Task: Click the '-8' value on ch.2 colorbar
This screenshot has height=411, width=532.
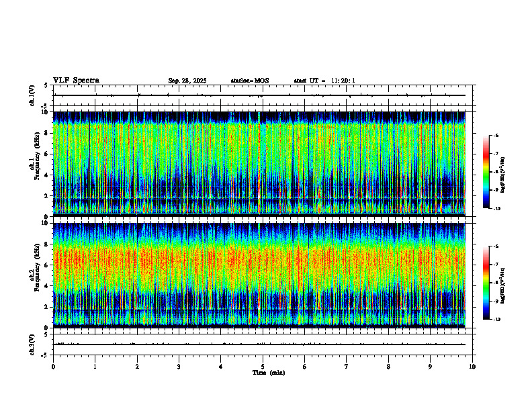Action: [496, 283]
